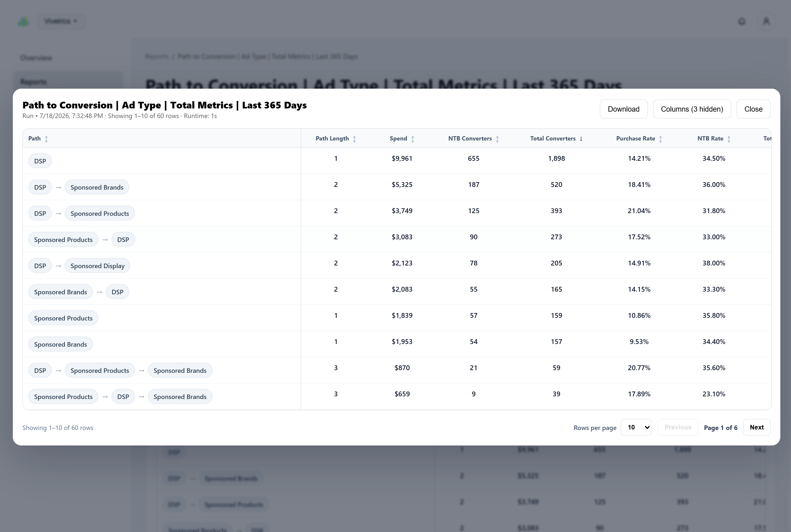
Task: Click the NTB Rate header label
Action: click(710, 138)
